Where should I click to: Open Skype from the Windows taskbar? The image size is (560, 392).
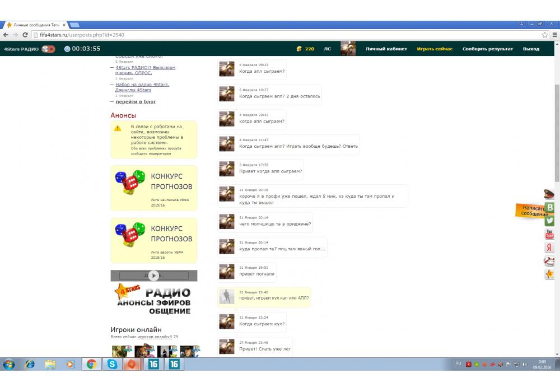pos(111,364)
